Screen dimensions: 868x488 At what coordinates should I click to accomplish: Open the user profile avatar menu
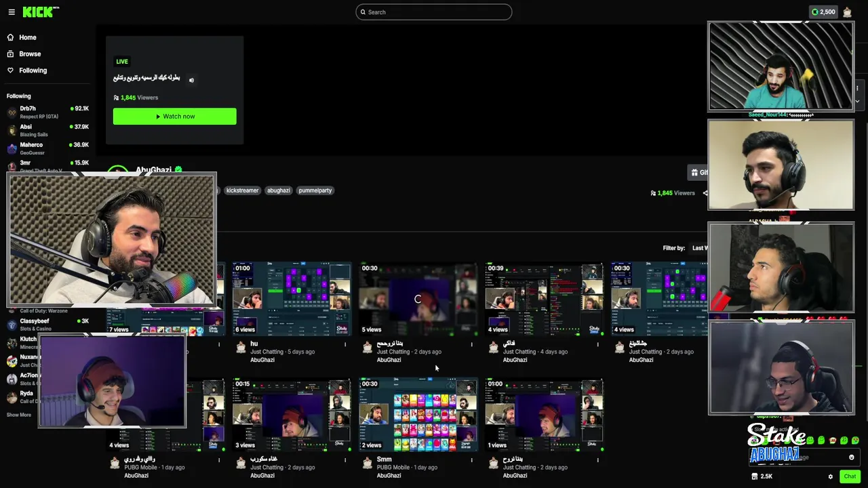coord(848,12)
